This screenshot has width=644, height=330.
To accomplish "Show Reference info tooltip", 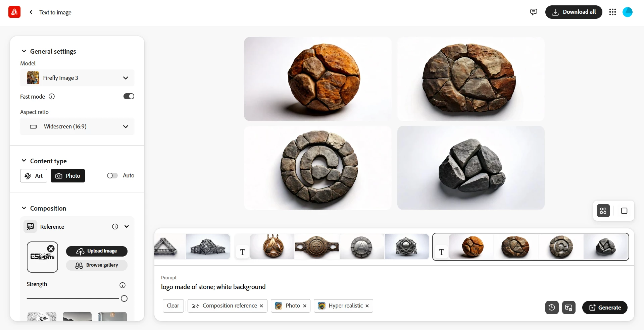I will coord(115,227).
